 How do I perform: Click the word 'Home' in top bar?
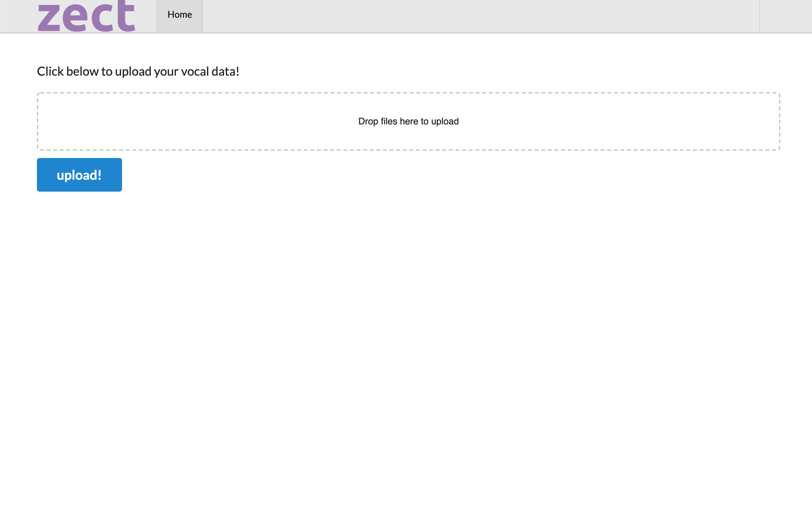click(x=180, y=15)
